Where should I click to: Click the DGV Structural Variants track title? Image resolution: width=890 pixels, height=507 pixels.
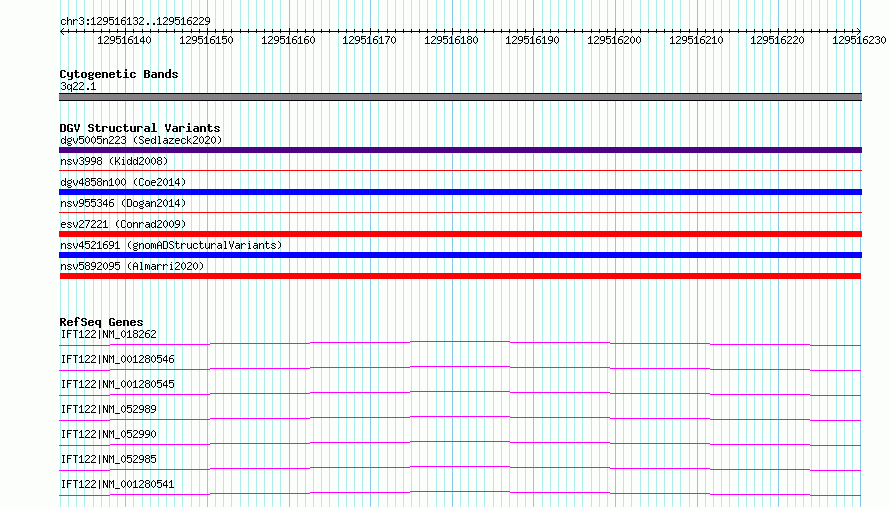point(140,128)
